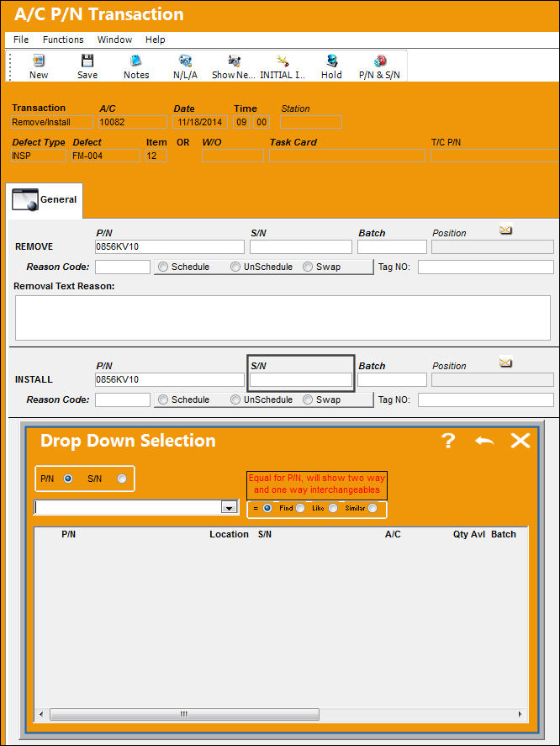The height and width of the screenshot is (746, 560).
Task: Click the New toolbar icon
Action: [39, 61]
